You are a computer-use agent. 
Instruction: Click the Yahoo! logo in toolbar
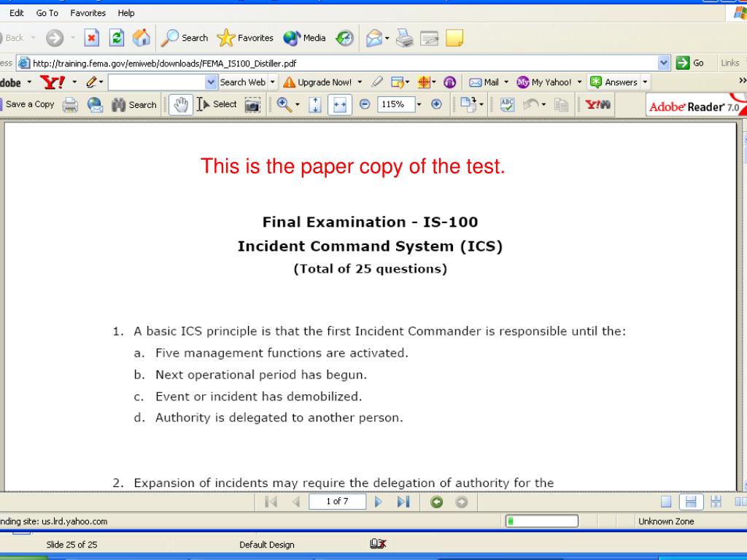(x=53, y=82)
